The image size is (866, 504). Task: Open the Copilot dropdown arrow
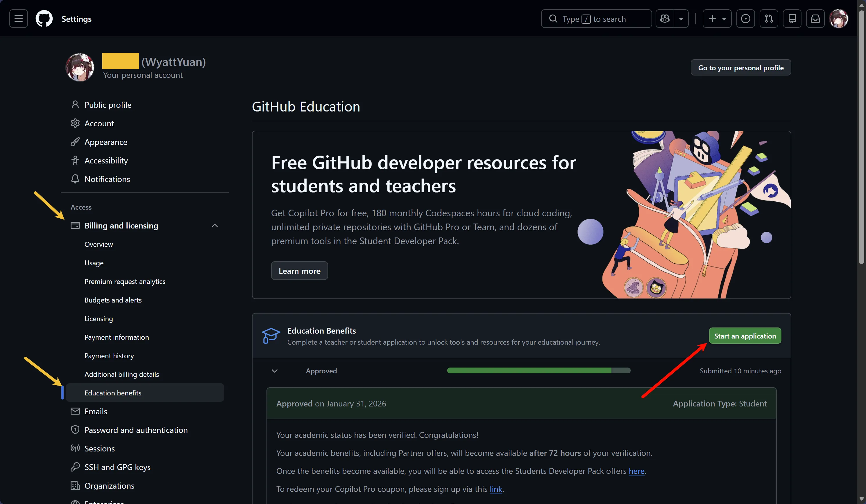(x=681, y=19)
